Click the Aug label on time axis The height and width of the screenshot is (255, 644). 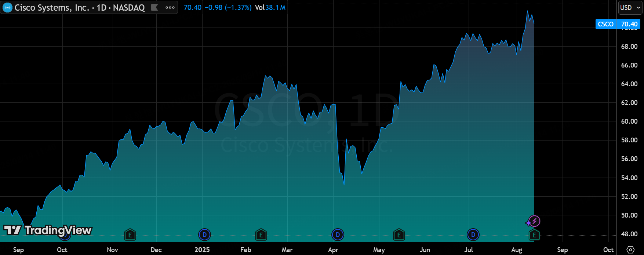516,250
